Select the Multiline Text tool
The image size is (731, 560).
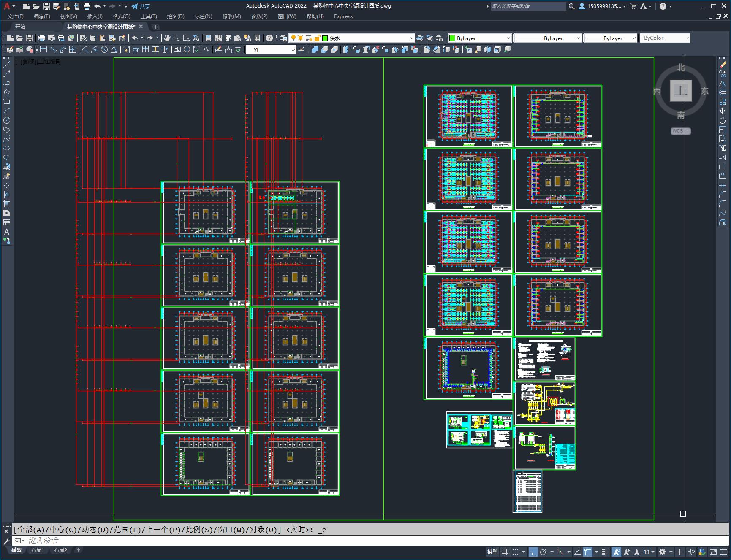click(7, 232)
